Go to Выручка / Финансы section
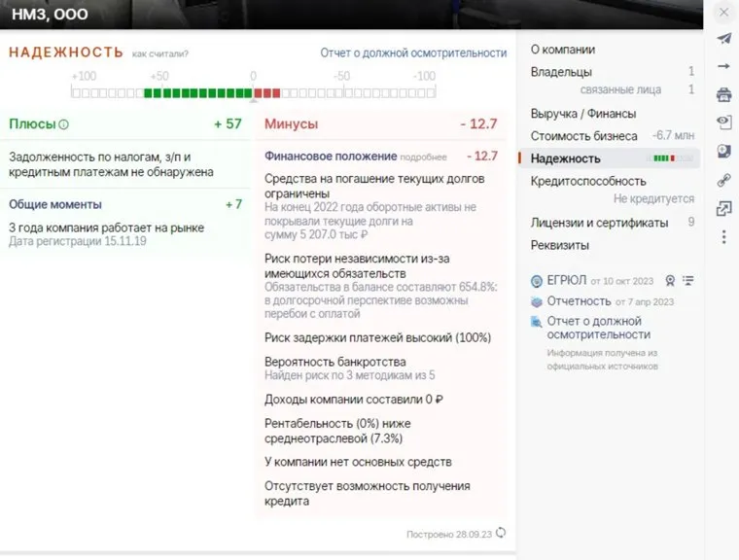Viewport: 739px width, 560px height. pyautogui.click(x=581, y=114)
